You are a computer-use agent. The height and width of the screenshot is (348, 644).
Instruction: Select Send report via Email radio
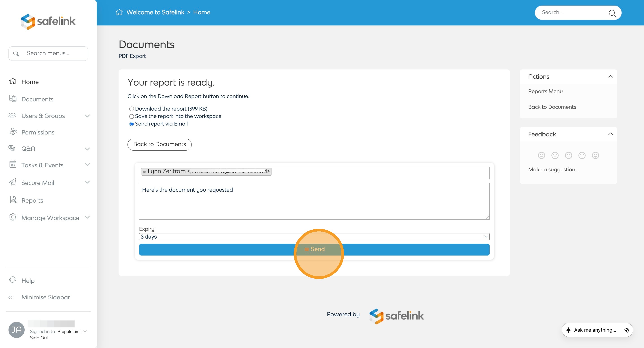pos(132,124)
